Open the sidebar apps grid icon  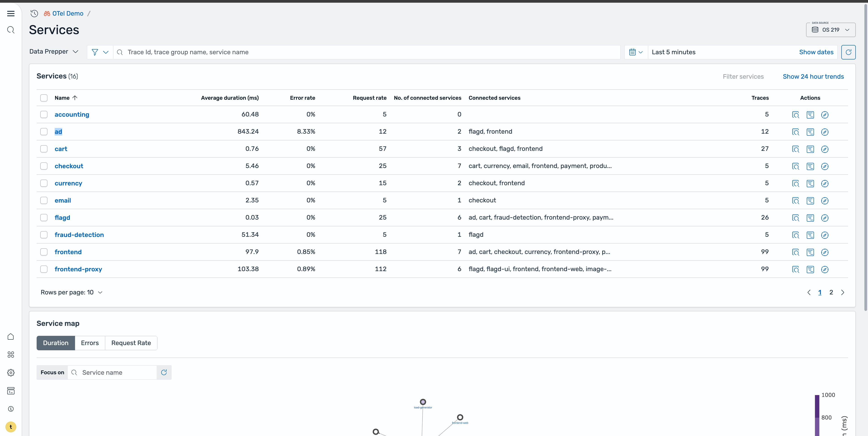pos(11,355)
